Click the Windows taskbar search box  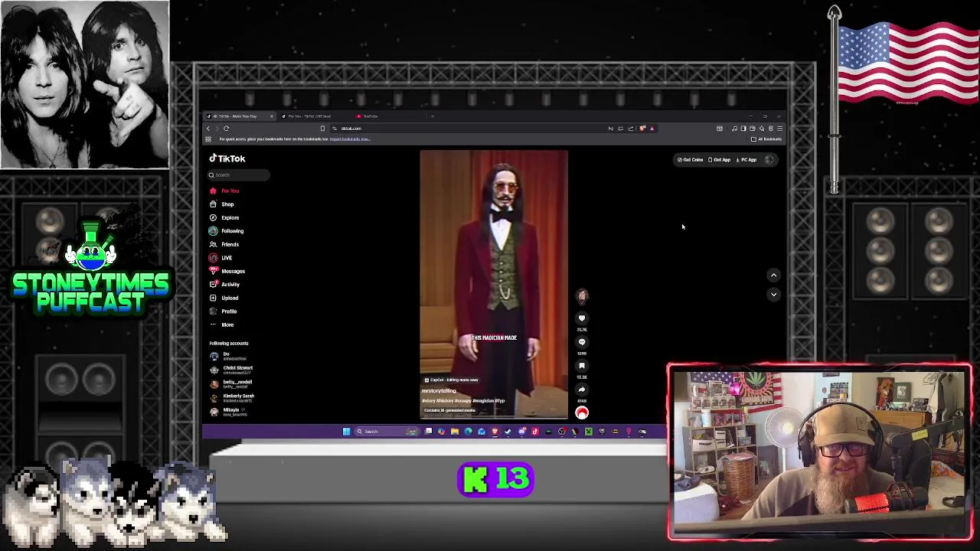pyautogui.click(x=387, y=432)
